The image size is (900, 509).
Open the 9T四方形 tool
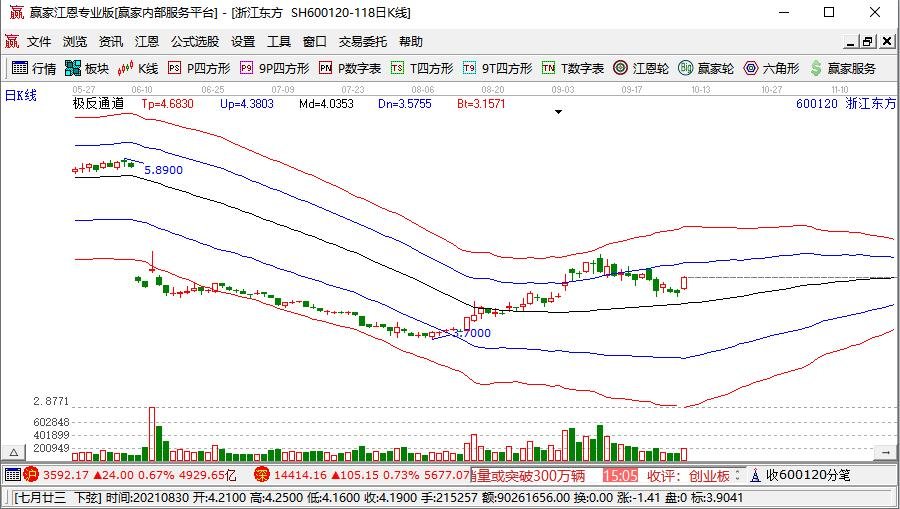(497, 68)
